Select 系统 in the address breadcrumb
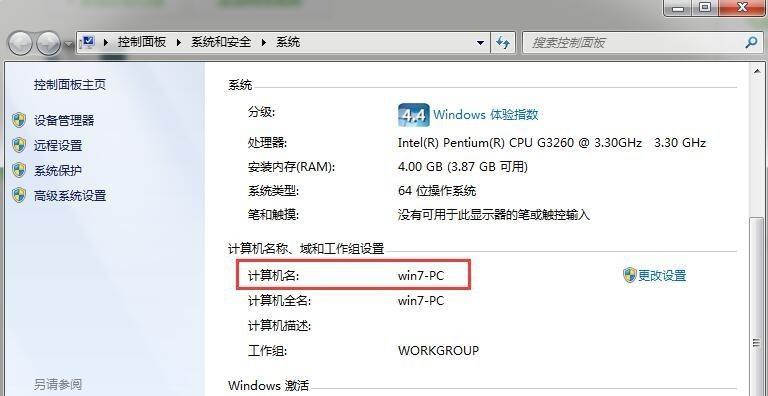768x396 pixels. pyautogui.click(x=288, y=42)
